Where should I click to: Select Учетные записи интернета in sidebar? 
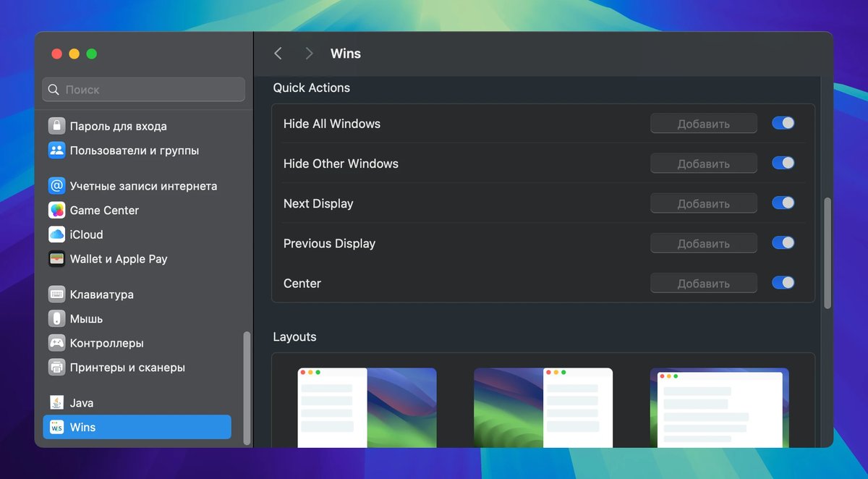pyautogui.click(x=143, y=186)
